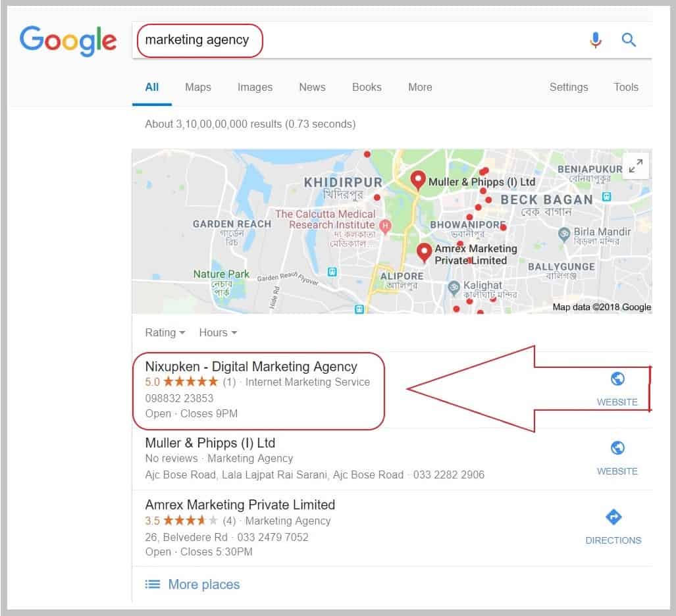Open Nixupken - Digital Marketing Agency listing

[251, 367]
